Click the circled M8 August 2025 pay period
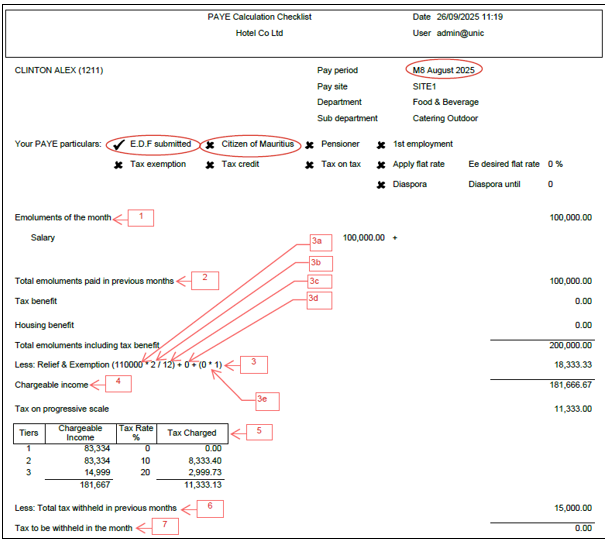Screen dimensions: 607x541 pos(444,70)
